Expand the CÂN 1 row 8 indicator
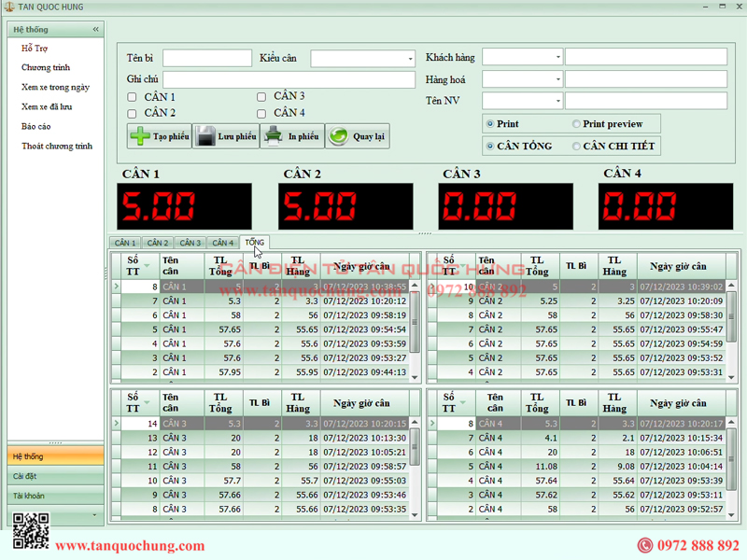This screenshot has height=560, width=747. [x=116, y=287]
